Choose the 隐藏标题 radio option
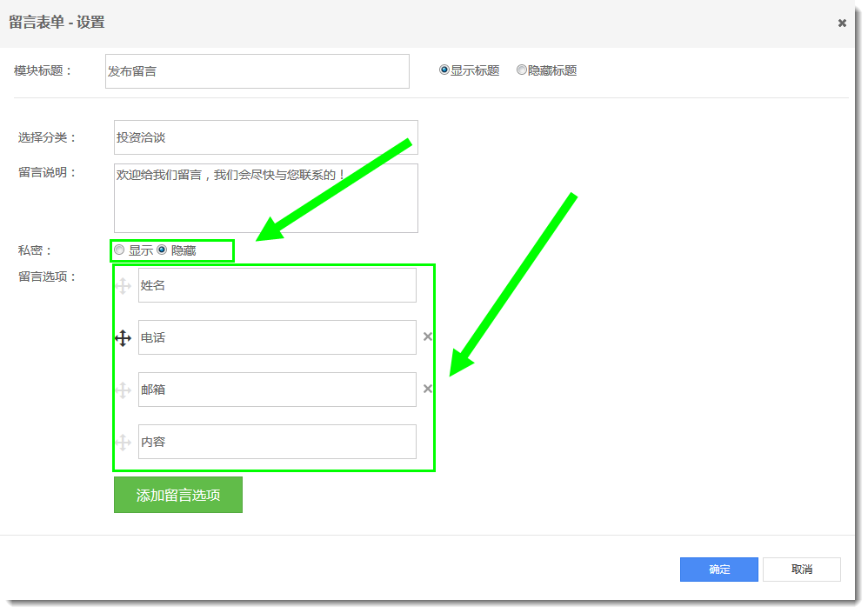 (522, 70)
